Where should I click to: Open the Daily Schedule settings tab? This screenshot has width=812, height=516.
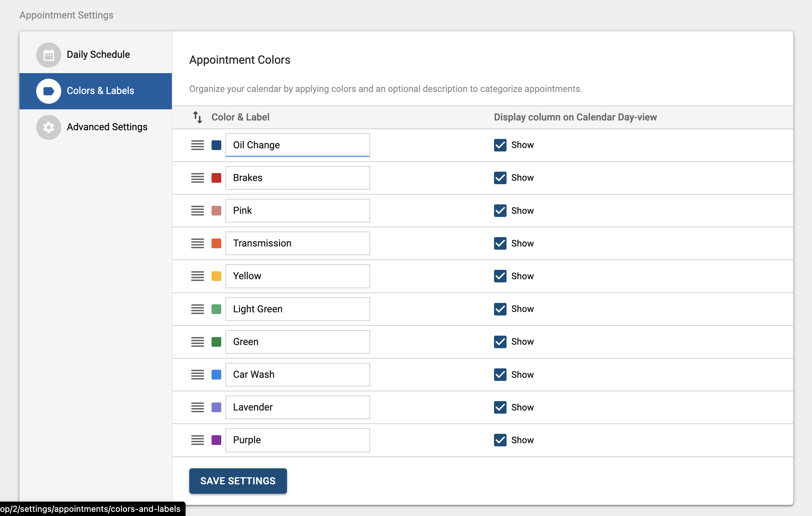click(96, 55)
